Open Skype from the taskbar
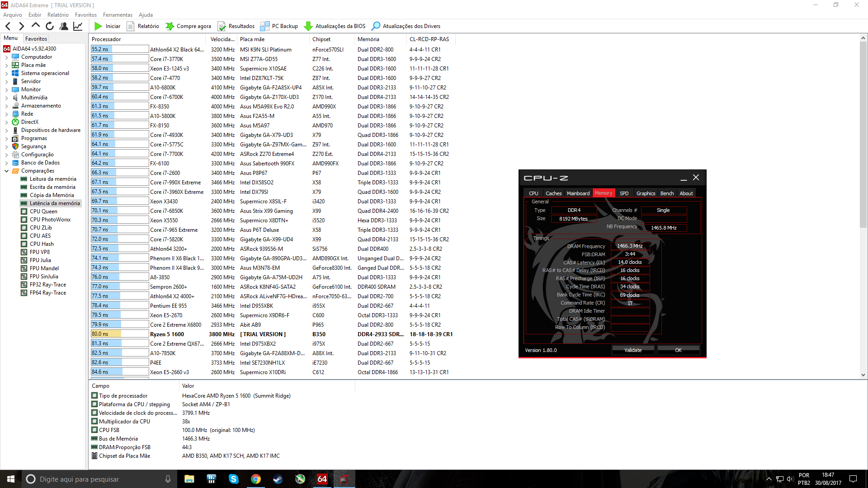Viewport: 868px width, 488px height. click(x=233, y=479)
